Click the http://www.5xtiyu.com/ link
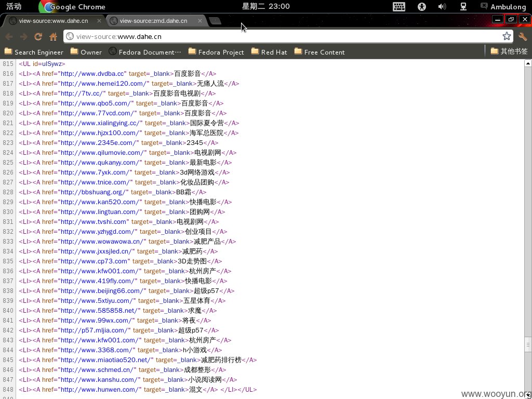 tap(97, 300)
